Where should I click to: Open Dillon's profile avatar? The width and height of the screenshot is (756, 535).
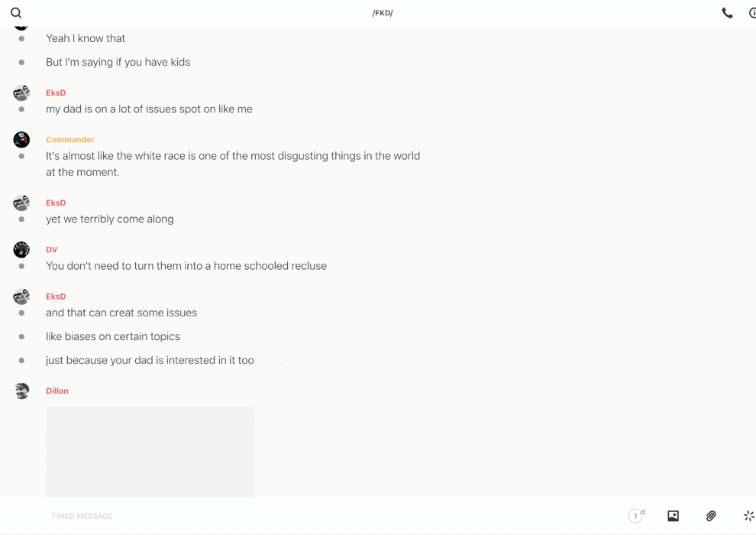tap(21, 391)
